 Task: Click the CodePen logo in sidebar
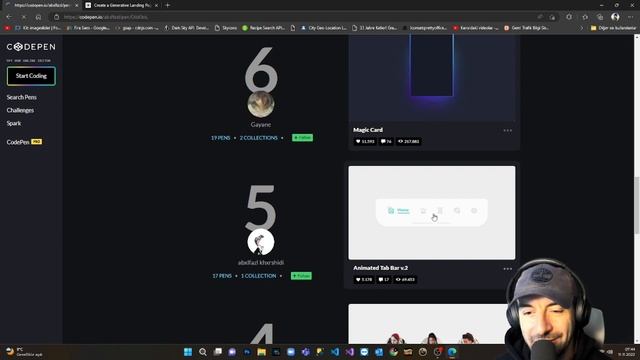tap(31, 47)
